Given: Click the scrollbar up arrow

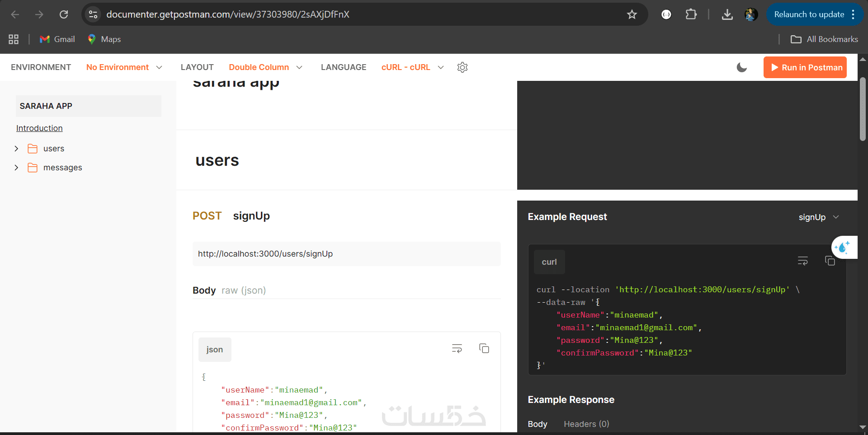Looking at the screenshot, I should click(863, 59).
